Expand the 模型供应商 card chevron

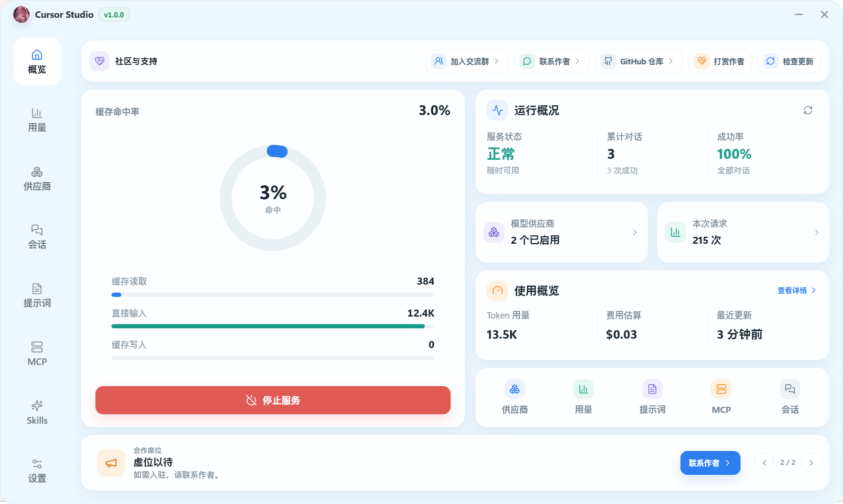click(x=635, y=232)
